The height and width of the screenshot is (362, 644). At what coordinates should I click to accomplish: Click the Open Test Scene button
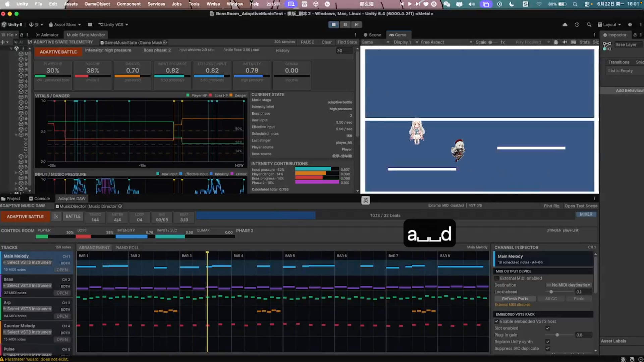[x=581, y=206]
